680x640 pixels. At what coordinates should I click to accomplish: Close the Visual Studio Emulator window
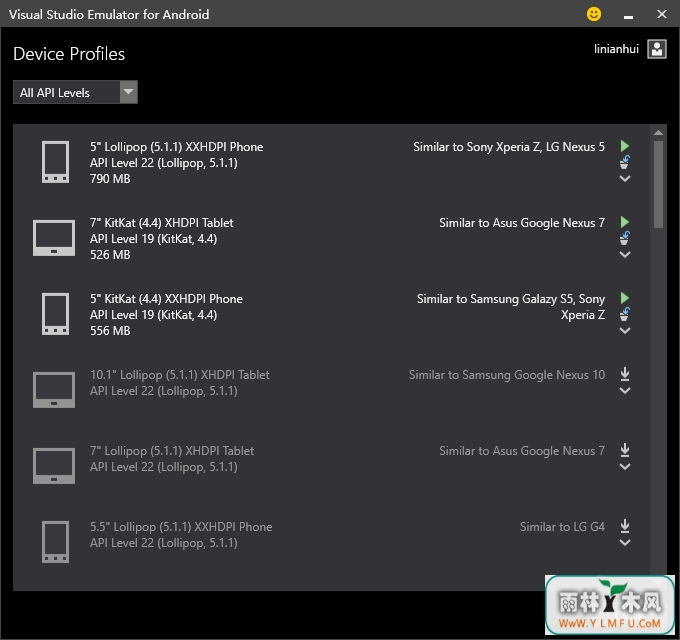[662, 14]
